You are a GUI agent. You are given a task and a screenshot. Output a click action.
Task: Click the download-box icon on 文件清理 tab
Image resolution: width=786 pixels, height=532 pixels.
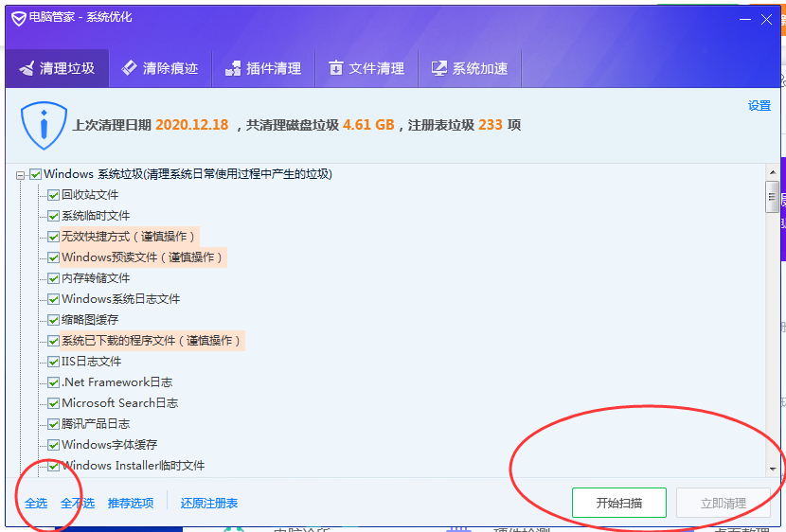pyautogui.click(x=335, y=68)
